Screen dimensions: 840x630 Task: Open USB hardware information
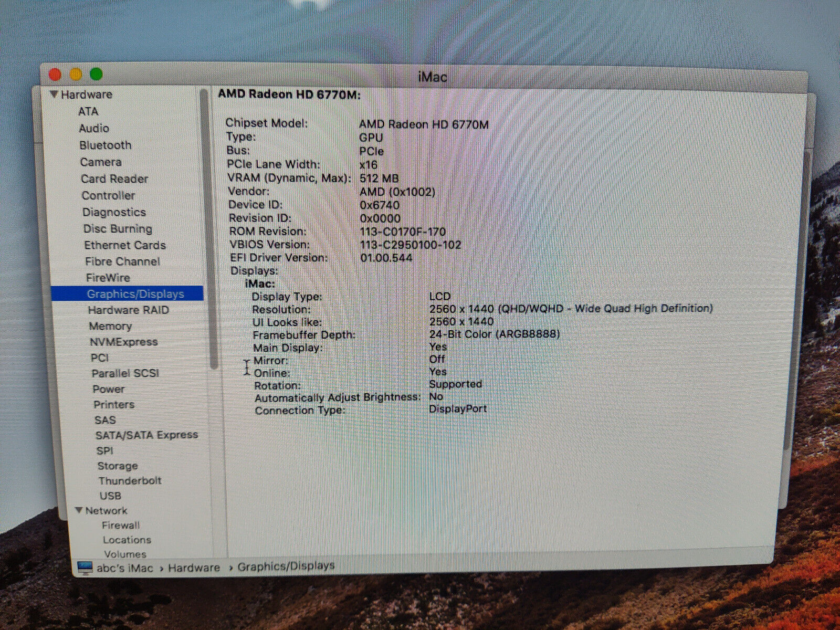point(110,496)
